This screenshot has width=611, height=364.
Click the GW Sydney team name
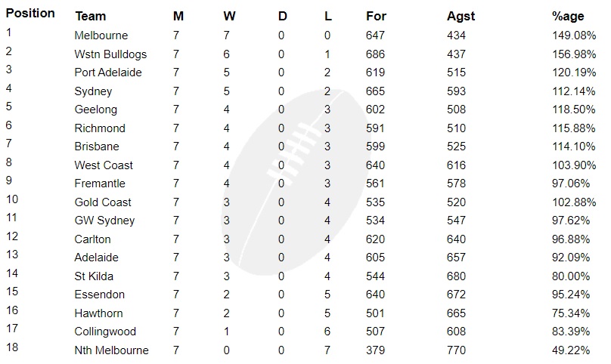tap(104, 221)
